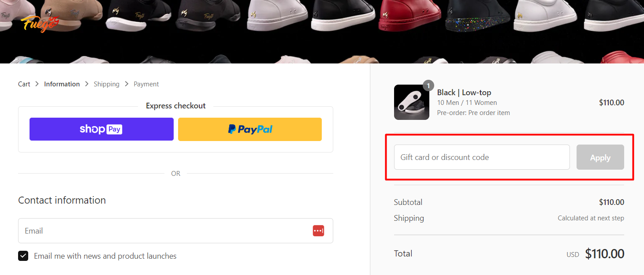Screen dimensions: 644x275
Task: Click the chevron just before Payment breadcrumb
Action: [127, 84]
